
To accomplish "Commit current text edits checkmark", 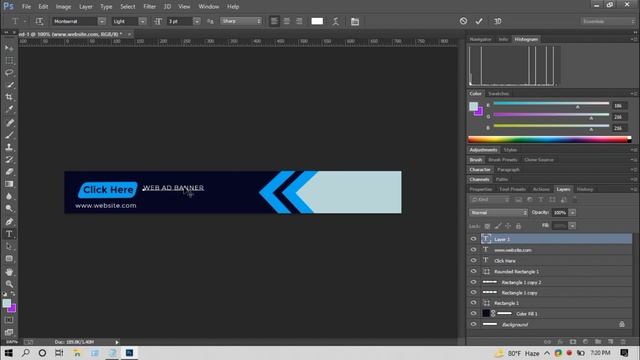I will [479, 21].
